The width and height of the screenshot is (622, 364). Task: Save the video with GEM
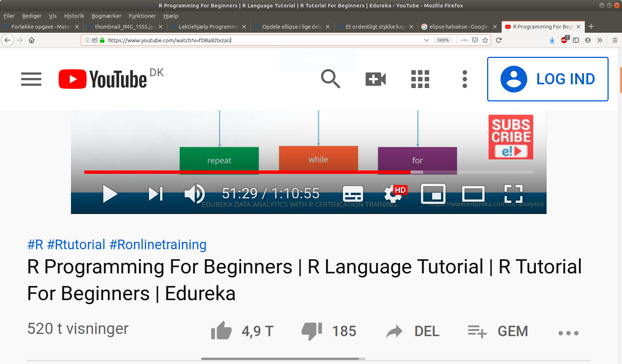coord(498,331)
